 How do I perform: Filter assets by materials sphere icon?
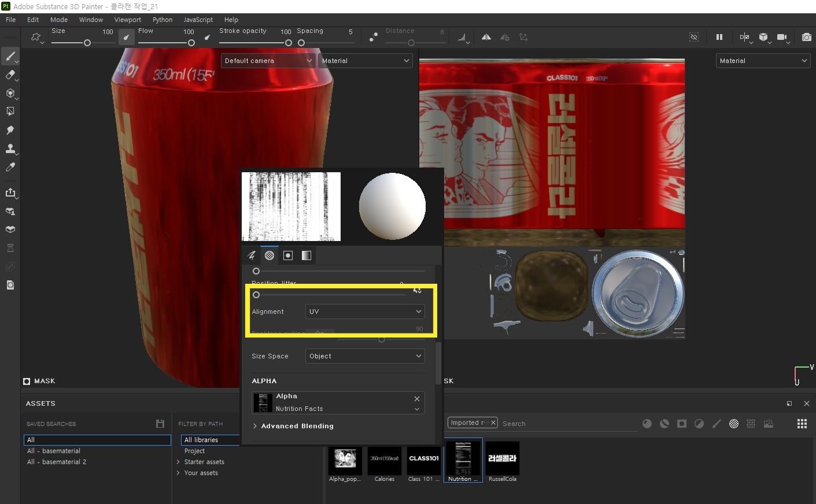coord(647,424)
